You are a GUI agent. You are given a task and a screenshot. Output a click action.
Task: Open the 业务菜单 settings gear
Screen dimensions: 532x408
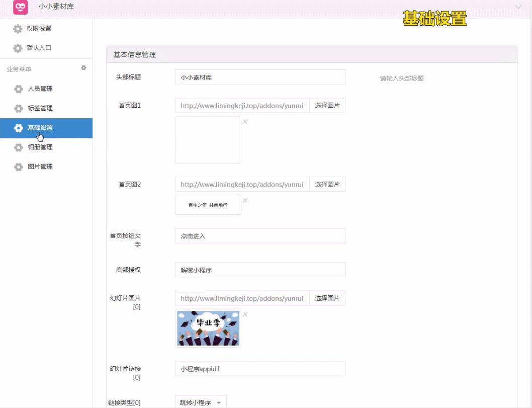(x=84, y=67)
